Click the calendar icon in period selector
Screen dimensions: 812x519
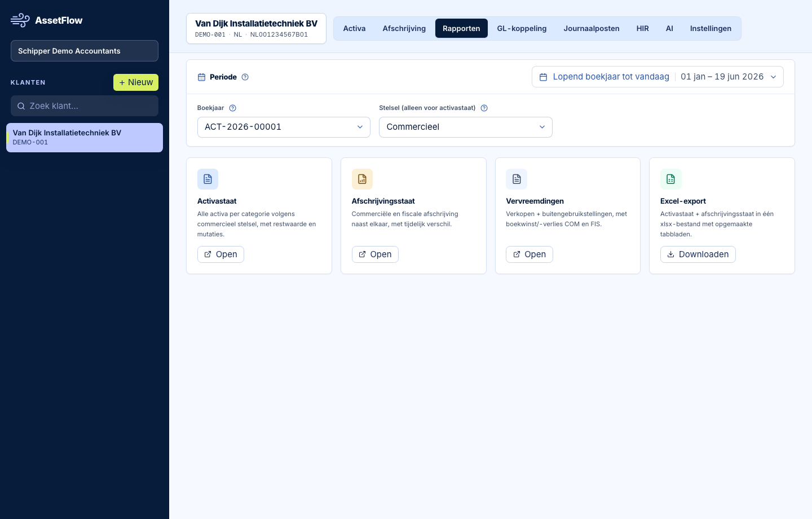coord(543,77)
